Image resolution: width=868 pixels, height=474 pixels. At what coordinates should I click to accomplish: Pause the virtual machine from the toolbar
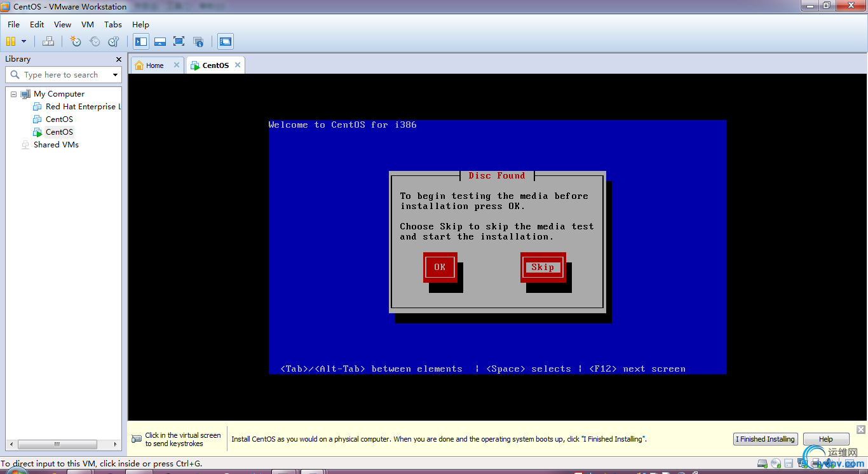point(11,41)
